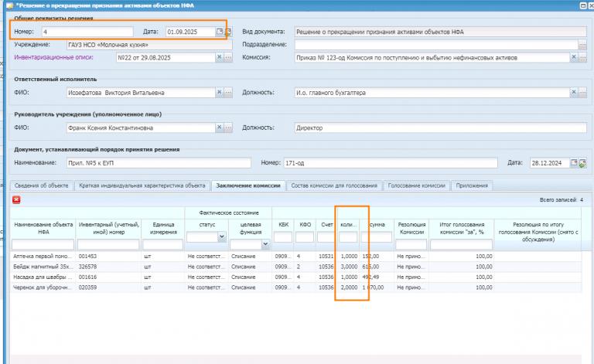This screenshot has width=594, height=364.
Task: Clear head ФИО Франк Ксения Константиновна field
Action: pos(219,128)
